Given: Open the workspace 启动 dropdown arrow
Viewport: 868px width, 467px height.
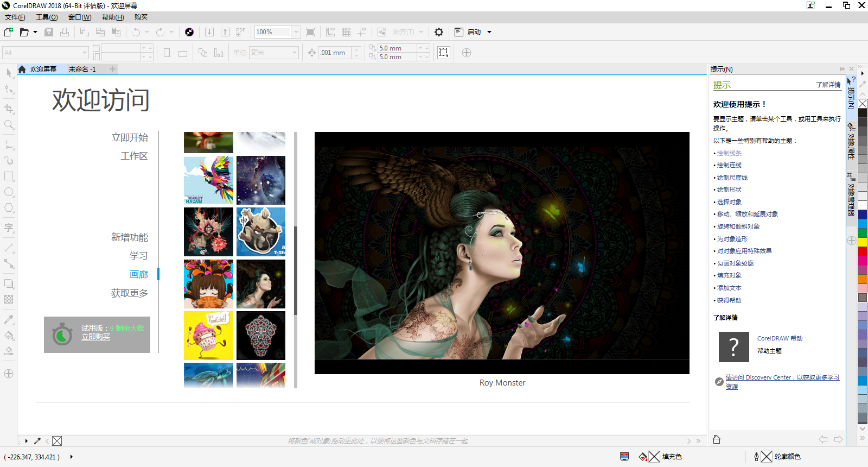Looking at the screenshot, I should (x=489, y=32).
